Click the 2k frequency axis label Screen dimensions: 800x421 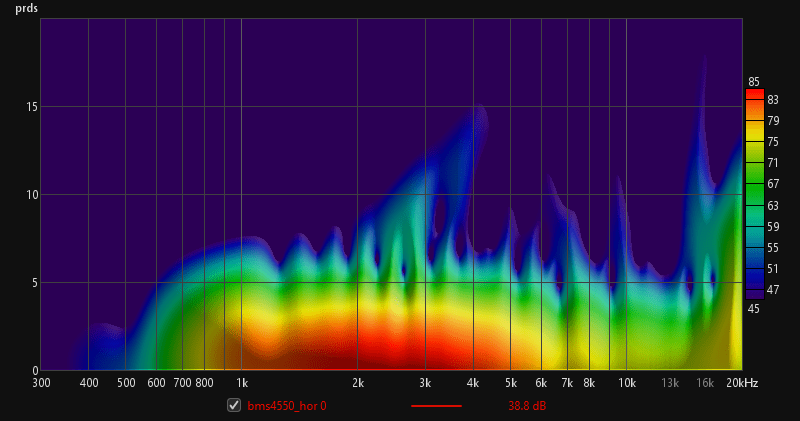pyautogui.click(x=358, y=383)
